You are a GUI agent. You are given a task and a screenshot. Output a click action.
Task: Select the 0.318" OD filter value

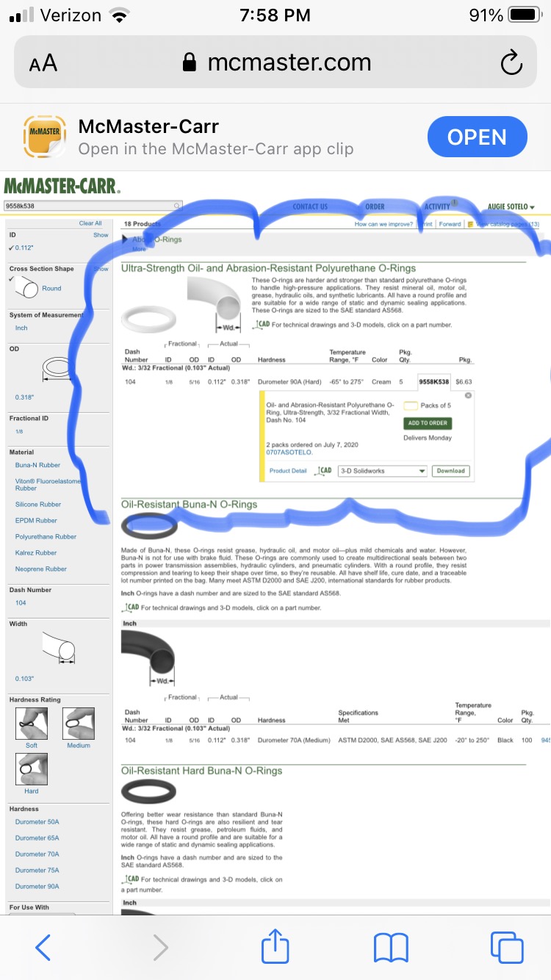point(24,397)
